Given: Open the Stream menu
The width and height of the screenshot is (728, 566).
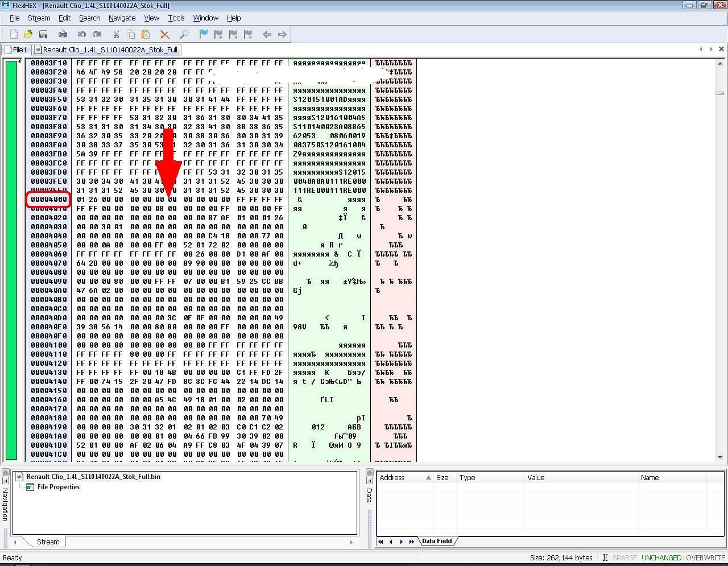Looking at the screenshot, I should (39, 18).
